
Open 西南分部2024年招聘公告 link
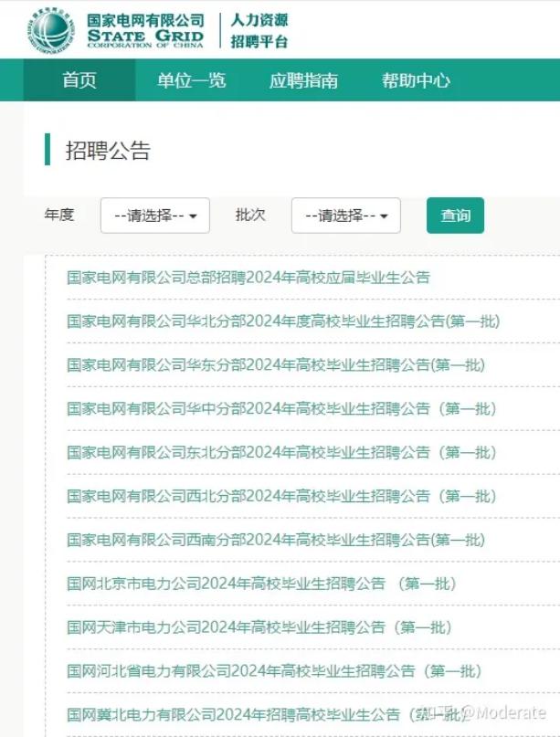coord(276,540)
